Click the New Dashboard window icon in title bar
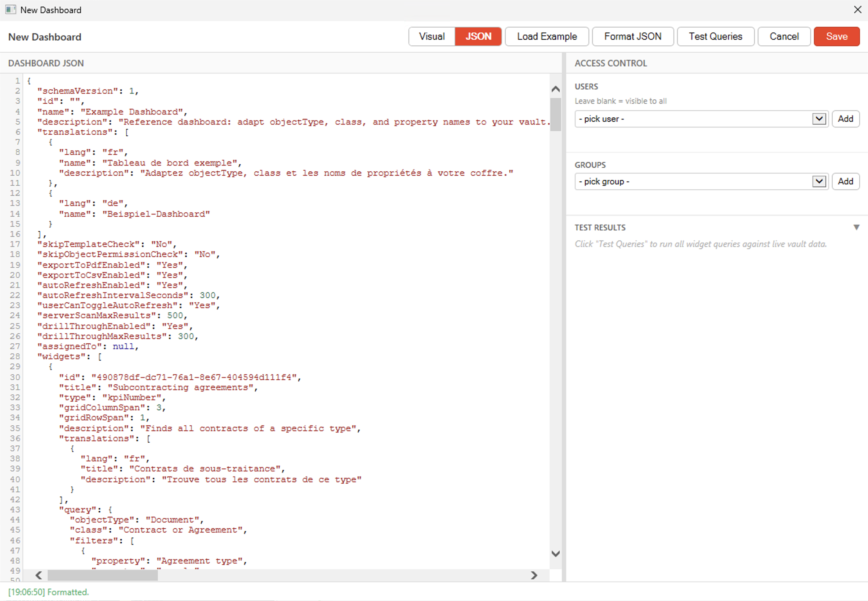The image size is (868, 601). coord(10,10)
